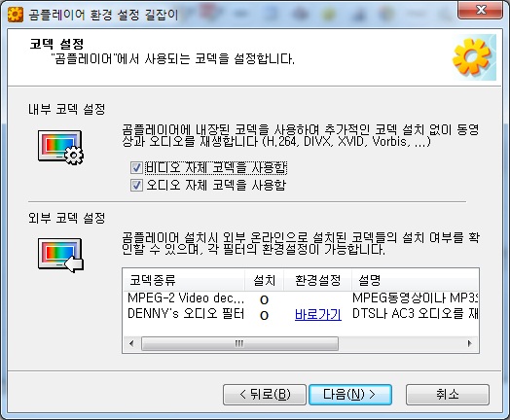Toggle 비디오 자체 코덱을 사용함 checkbox

click(136, 167)
